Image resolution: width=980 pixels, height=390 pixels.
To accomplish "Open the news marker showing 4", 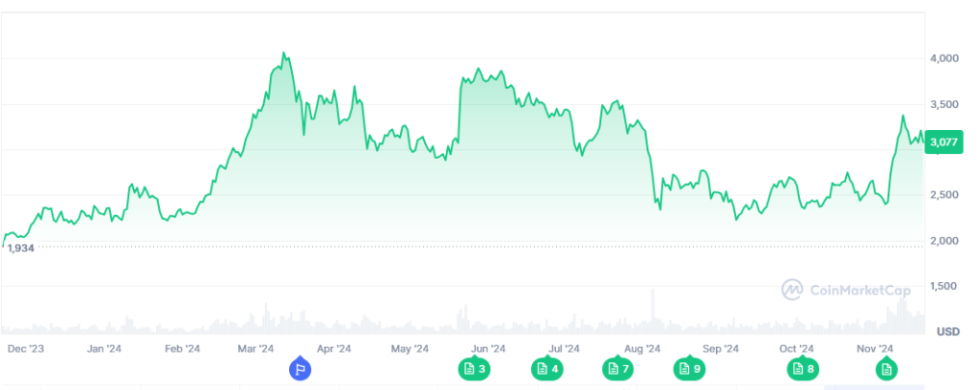I will click(547, 368).
